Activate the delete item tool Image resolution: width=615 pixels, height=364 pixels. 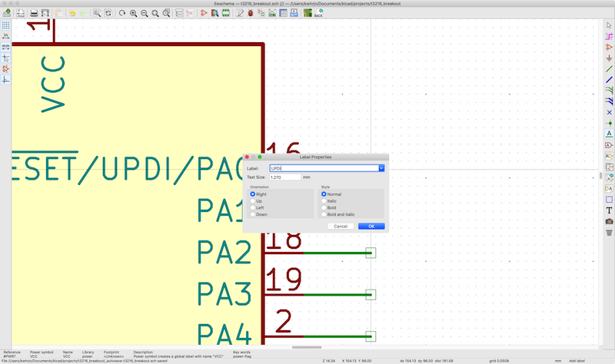pos(609,233)
